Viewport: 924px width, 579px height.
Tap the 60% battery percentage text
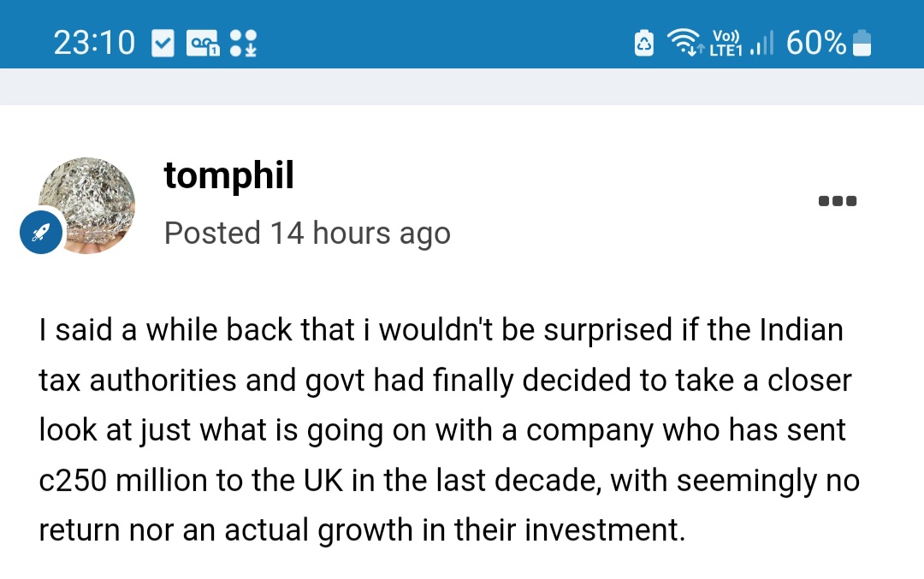(x=816, y=43)
